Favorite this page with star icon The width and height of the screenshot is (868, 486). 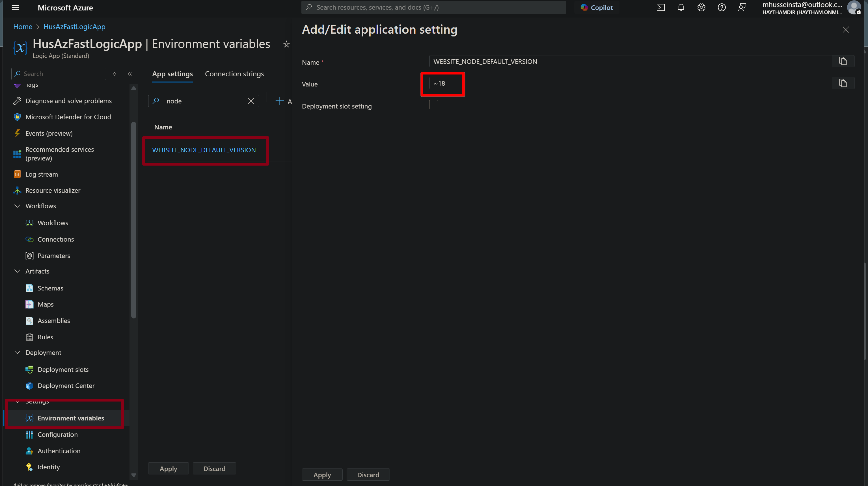286,44
